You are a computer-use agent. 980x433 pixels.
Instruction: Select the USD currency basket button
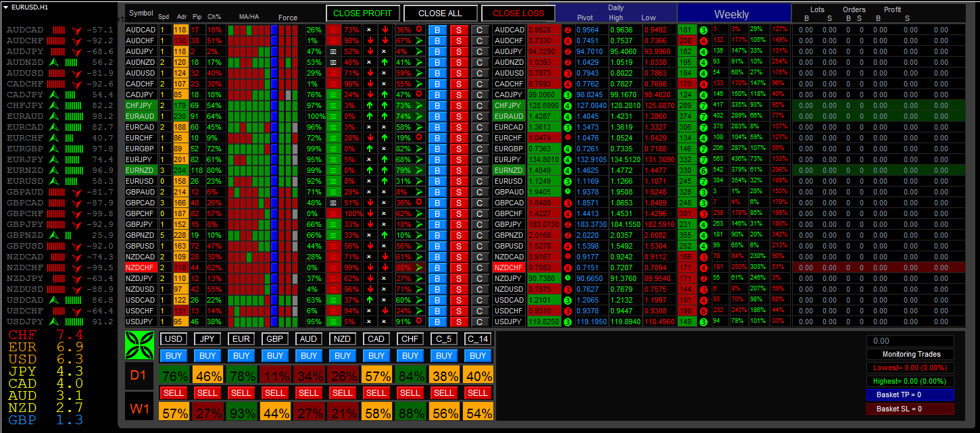click(174, 338)
